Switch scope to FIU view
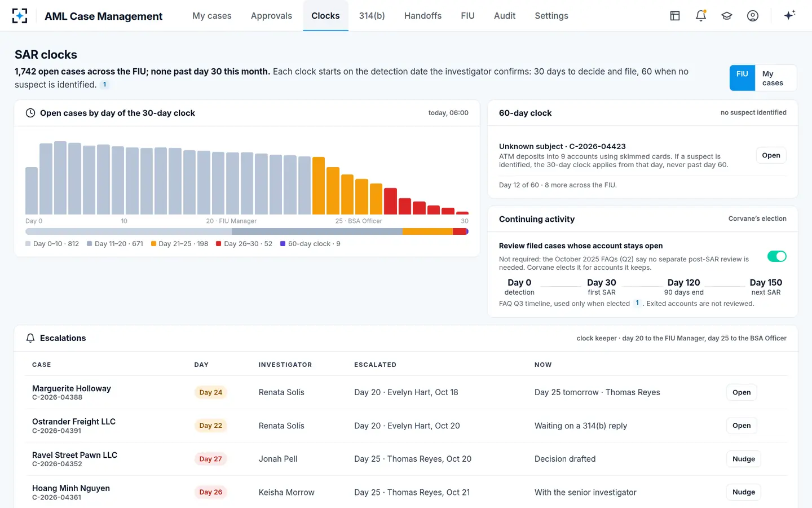 pos(742,78)
